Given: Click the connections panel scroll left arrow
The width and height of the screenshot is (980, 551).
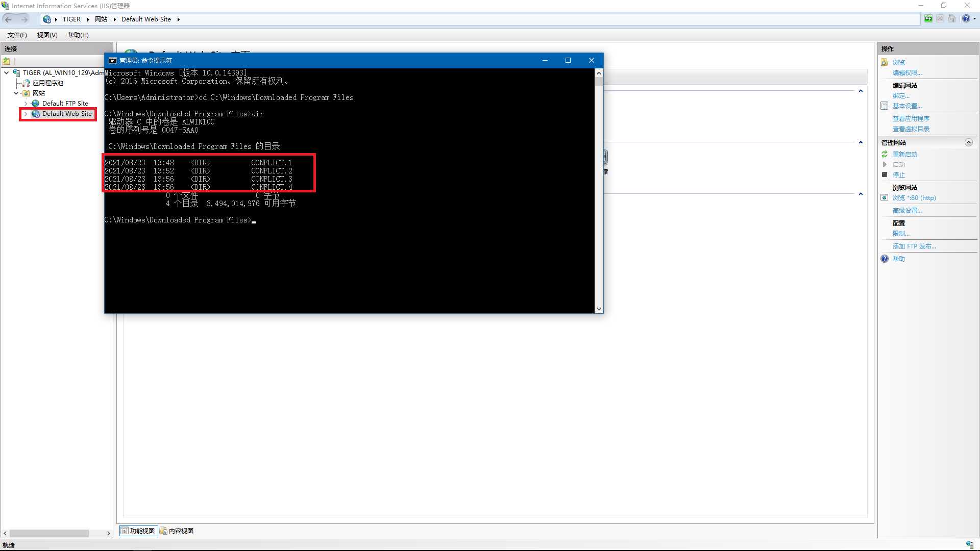Looking at the screenshot, I should pos(5,533).
